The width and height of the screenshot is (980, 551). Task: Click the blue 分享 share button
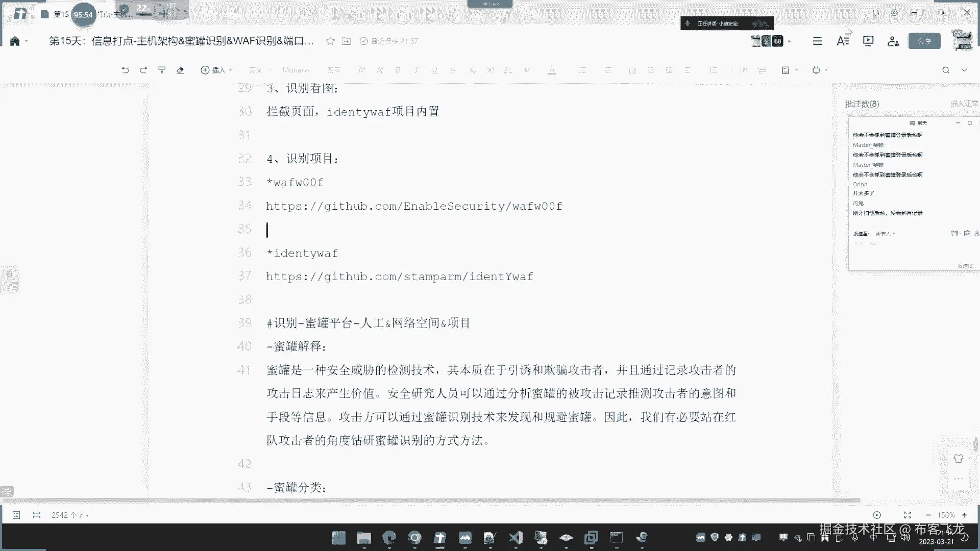tap(924, 41)
